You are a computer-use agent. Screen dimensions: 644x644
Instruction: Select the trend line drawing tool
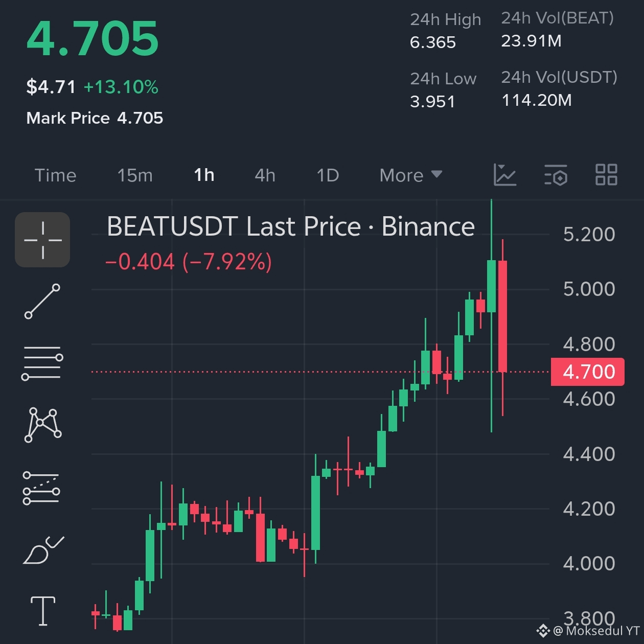[x=42, y=302]
